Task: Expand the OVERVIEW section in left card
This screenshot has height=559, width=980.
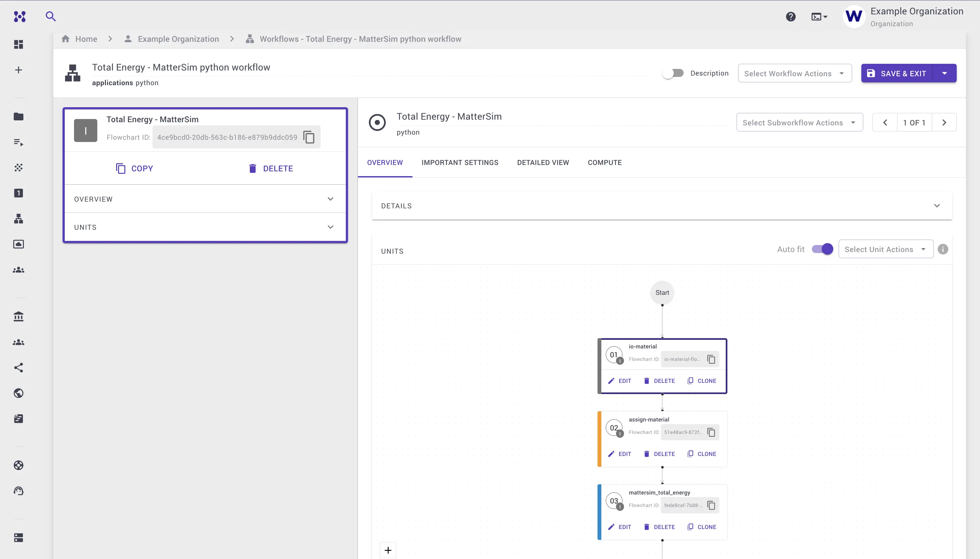Action: (205, 199)
